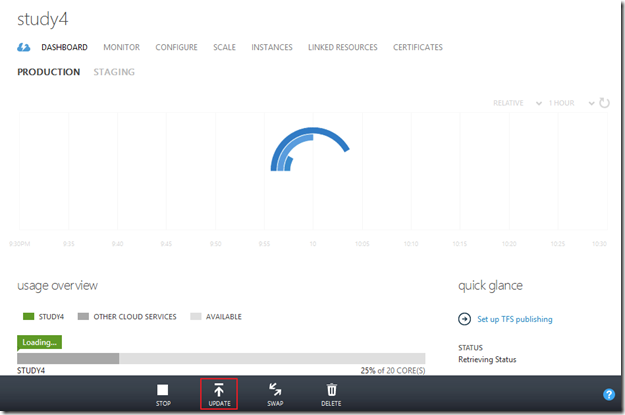Click arrow circle icon beside TFS publishing
This screenshot has width=625, height=415.
click(x=464, y=319)
